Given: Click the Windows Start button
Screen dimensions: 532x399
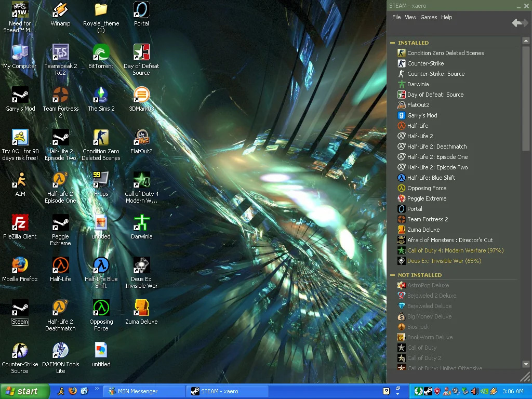Looking at the screenshot, I should 24,391.
